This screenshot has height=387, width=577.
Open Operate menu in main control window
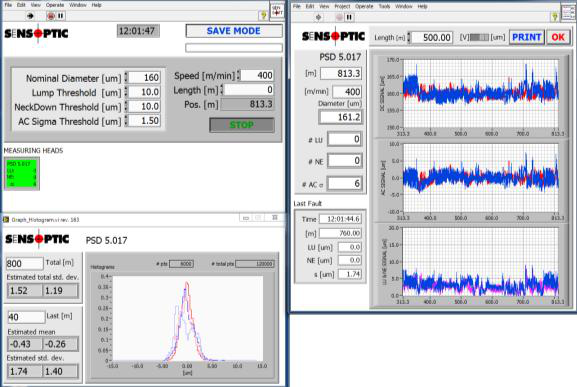coord(55,5)
